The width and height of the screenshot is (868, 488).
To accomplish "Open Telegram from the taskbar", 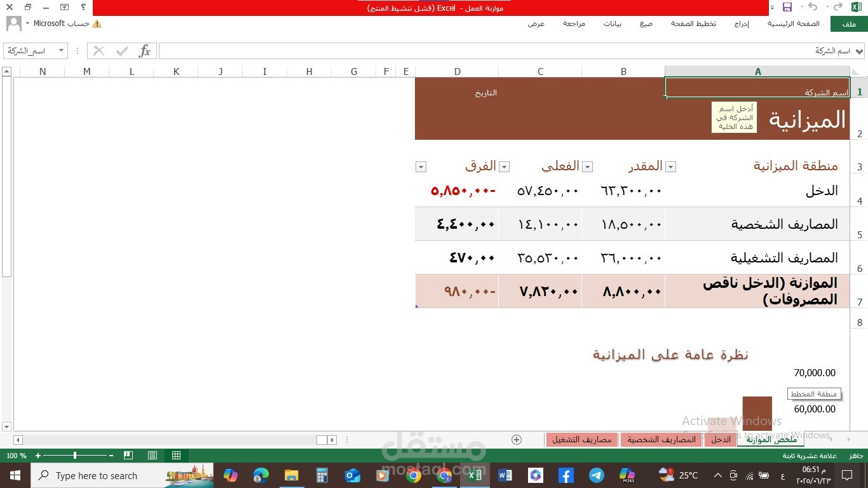I will click(597, 475).
